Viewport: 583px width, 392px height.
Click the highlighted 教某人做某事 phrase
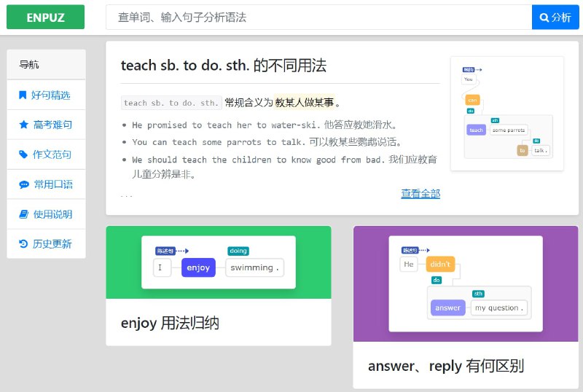tap(304, 102)
